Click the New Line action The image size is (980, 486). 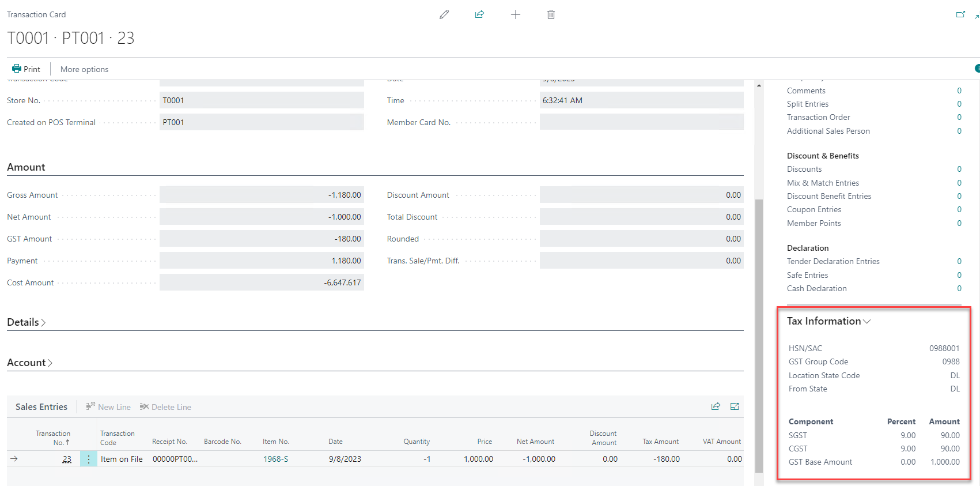[x=108, y=407]
